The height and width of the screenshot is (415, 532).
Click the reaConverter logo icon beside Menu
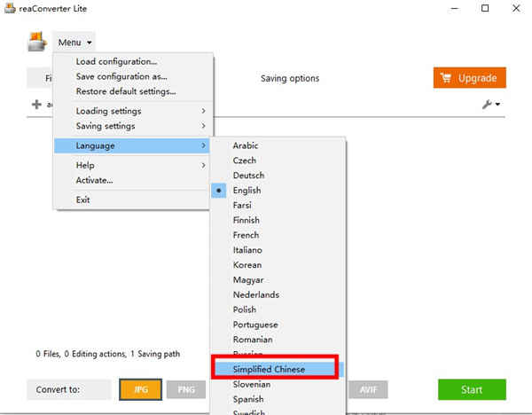coord(37,42)
